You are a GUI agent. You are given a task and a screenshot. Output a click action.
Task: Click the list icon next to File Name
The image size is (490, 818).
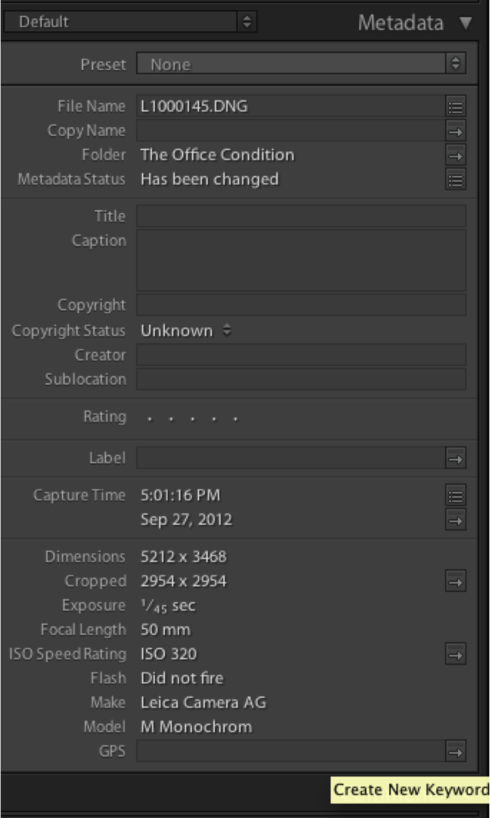pyautogui.click(x=456, y=106)
